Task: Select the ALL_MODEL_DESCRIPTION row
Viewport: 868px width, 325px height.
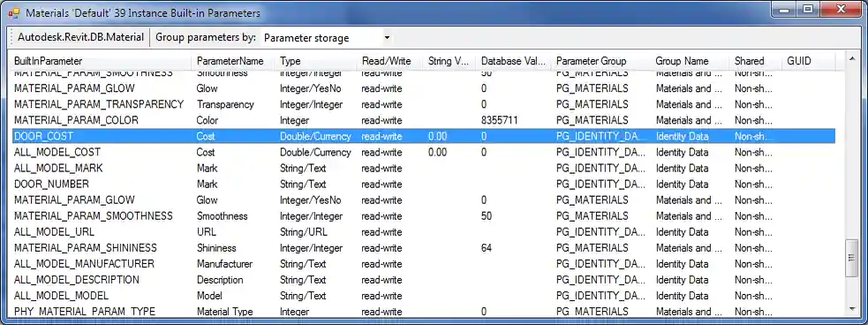Action: [424, 280]
